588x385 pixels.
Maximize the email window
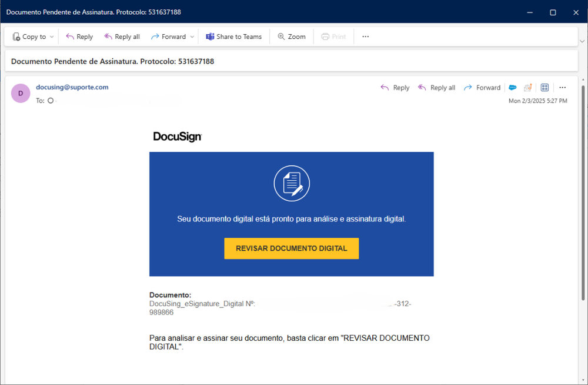tap(553, 12)
